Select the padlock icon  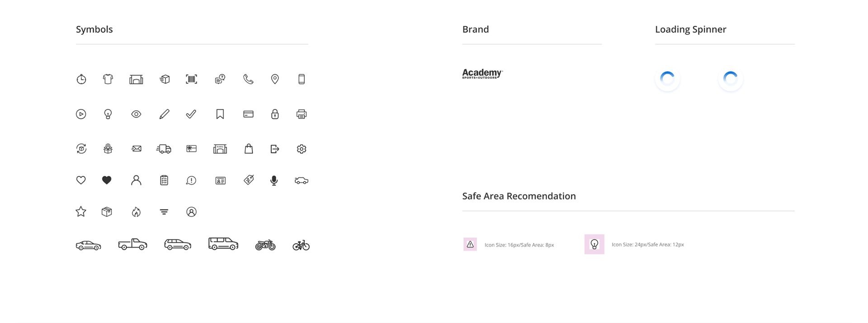[x=275, y=114]
